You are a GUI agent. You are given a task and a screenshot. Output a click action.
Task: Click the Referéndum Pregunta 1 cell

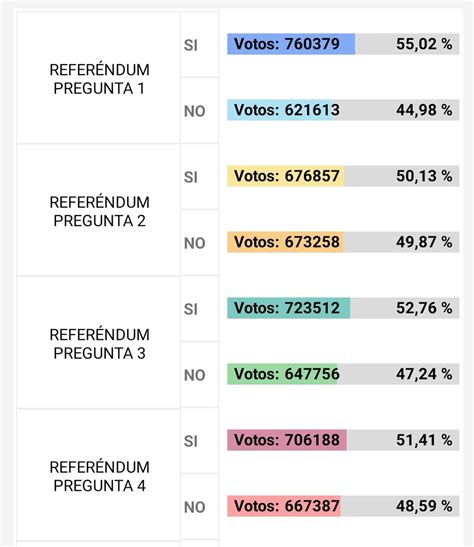pyautogui.click(x=98, y=77)
